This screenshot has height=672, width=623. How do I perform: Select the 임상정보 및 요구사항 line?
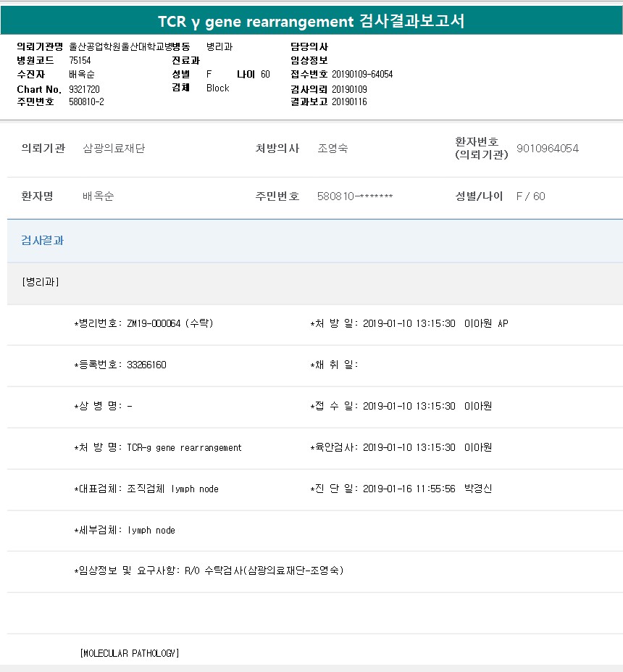click(209, 571)
